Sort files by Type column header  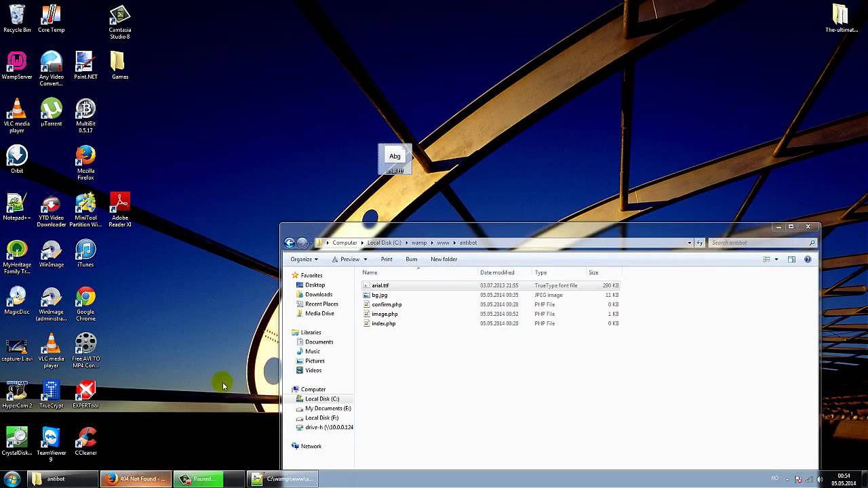[559, 272]
